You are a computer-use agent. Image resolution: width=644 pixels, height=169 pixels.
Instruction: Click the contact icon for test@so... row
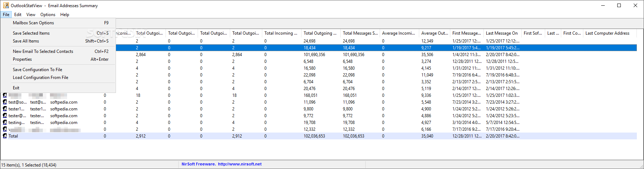coord(5,102)
